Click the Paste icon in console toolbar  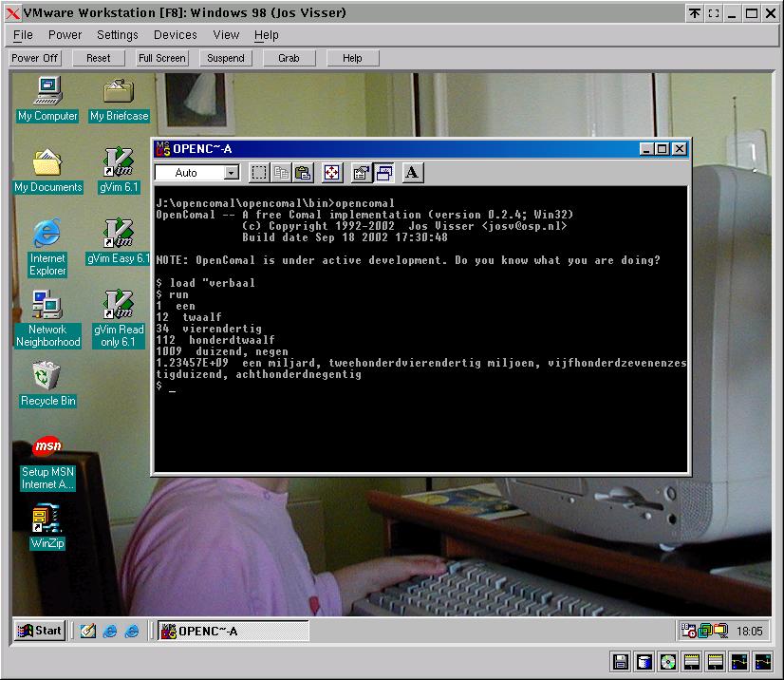(303, 173)
